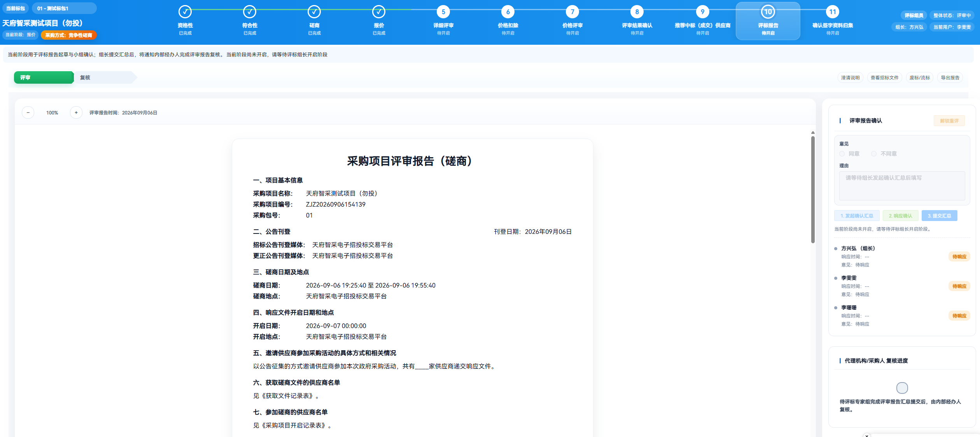Click the 理由 text area
The image size is (980, 437).
902,186
